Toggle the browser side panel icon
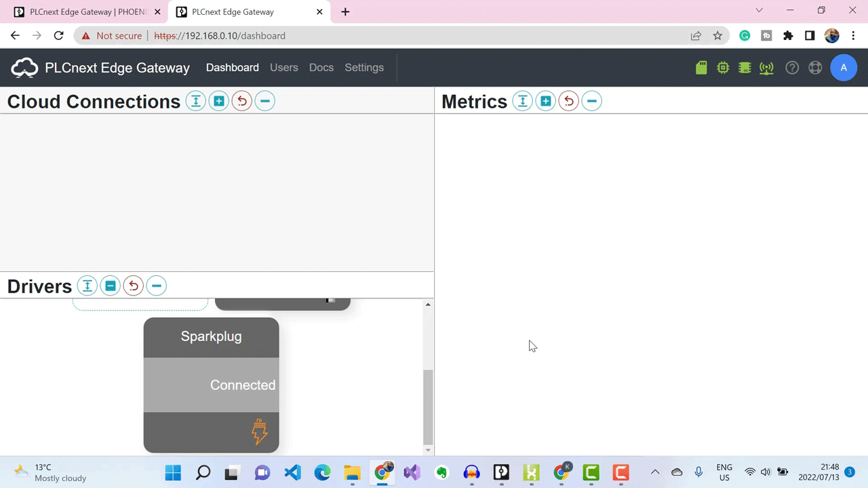The image size is (868, 488). click(x=810, y=35)
